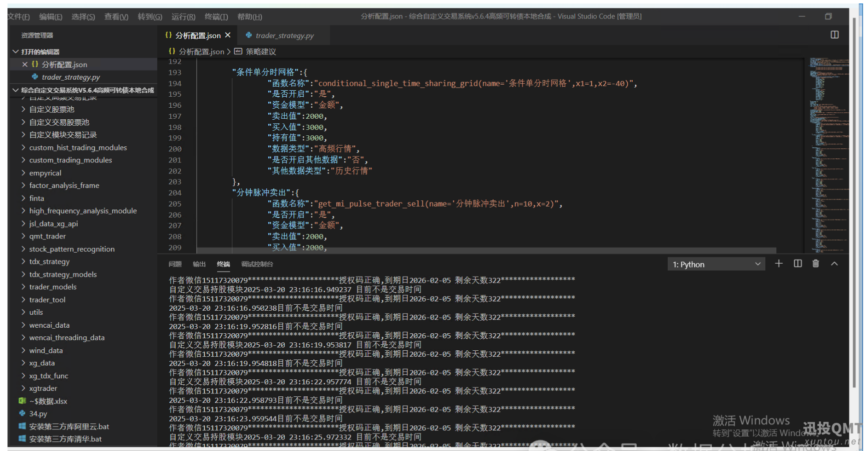Kill terminal with the trash icon
The width and height of the screenshot is (868, 451).
tap(816, 264)
